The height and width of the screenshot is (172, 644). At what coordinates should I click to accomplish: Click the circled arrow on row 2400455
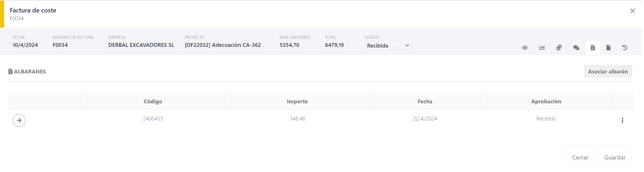pos(19,120)
